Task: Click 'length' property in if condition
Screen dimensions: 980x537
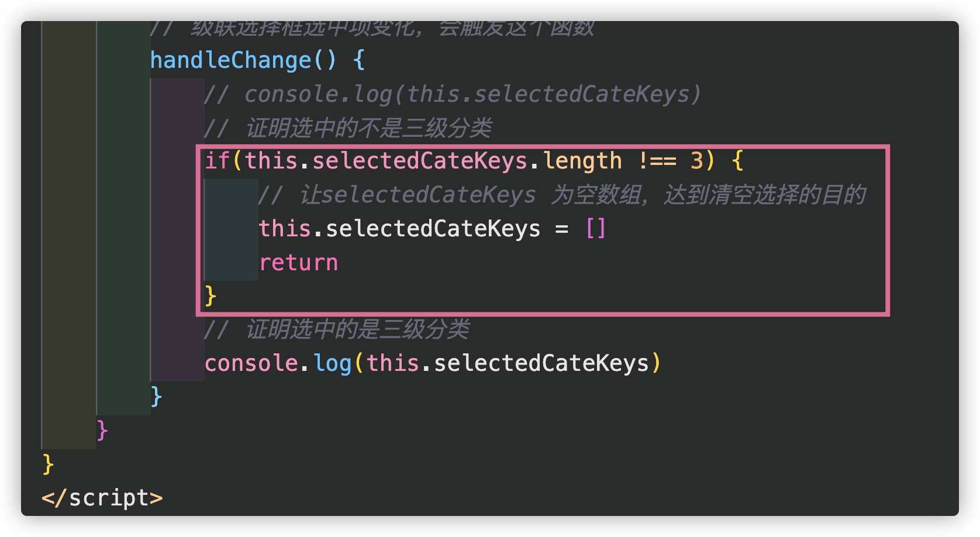Action: pyautogui.click(x=582, y=160)
